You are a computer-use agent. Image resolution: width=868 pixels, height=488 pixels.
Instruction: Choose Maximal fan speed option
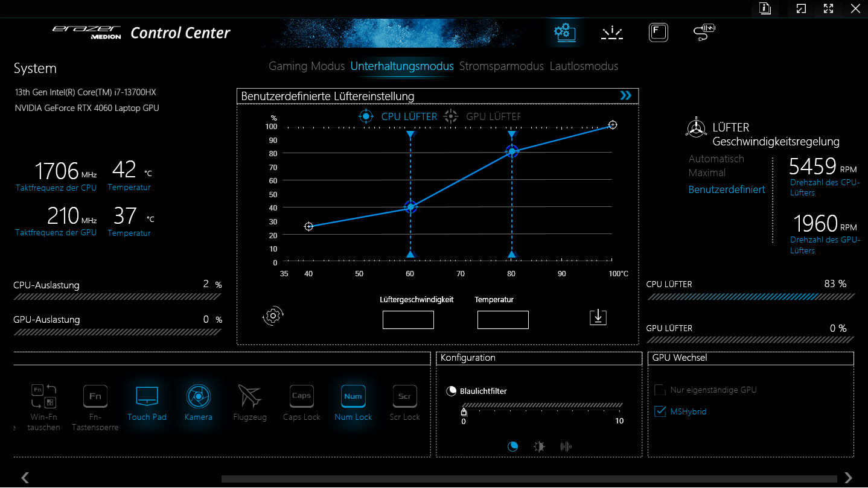click(707, 173)
